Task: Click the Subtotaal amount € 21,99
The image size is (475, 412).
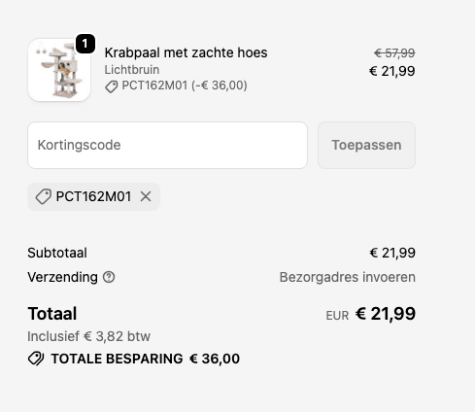Action: coord(393,253)
